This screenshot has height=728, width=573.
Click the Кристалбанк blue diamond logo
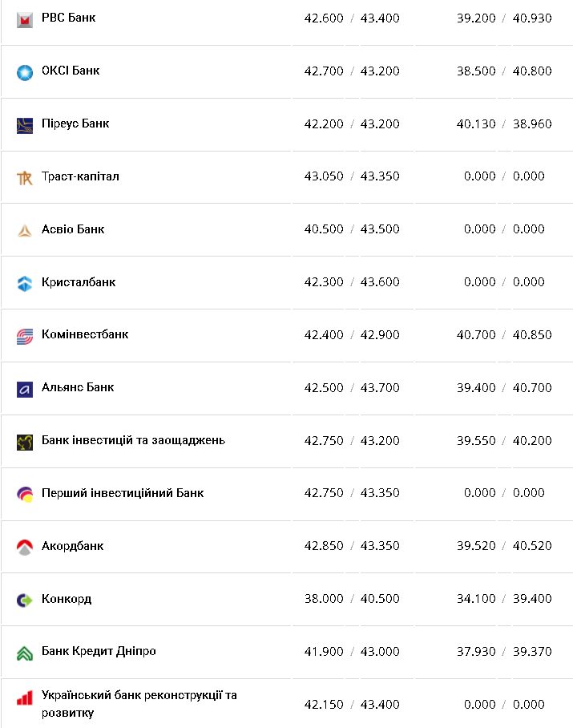(x=25, y=284)
